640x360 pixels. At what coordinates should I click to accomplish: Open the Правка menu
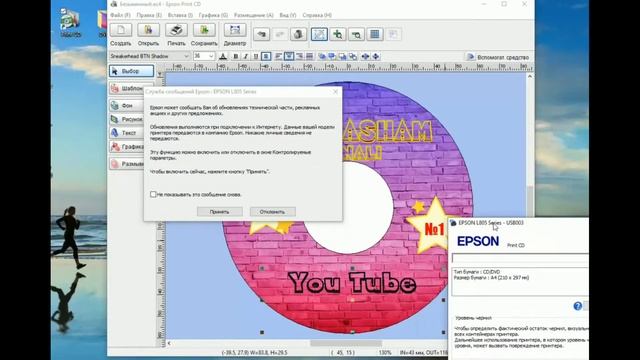[x=149, y=15]
